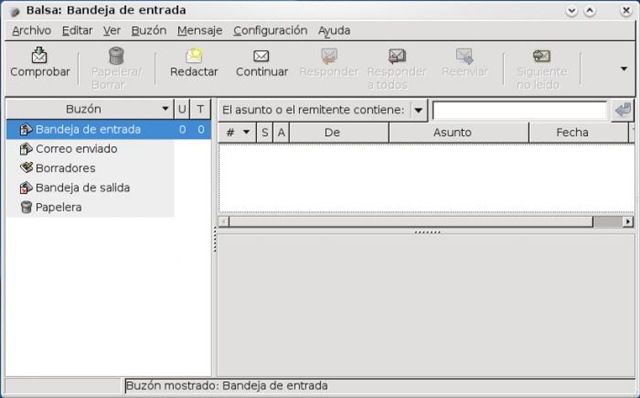Image resolution: width=640 pixels, height=398 pixels.
Task: Click the Continuar envelope icon
Action: (x=261, y=56)
